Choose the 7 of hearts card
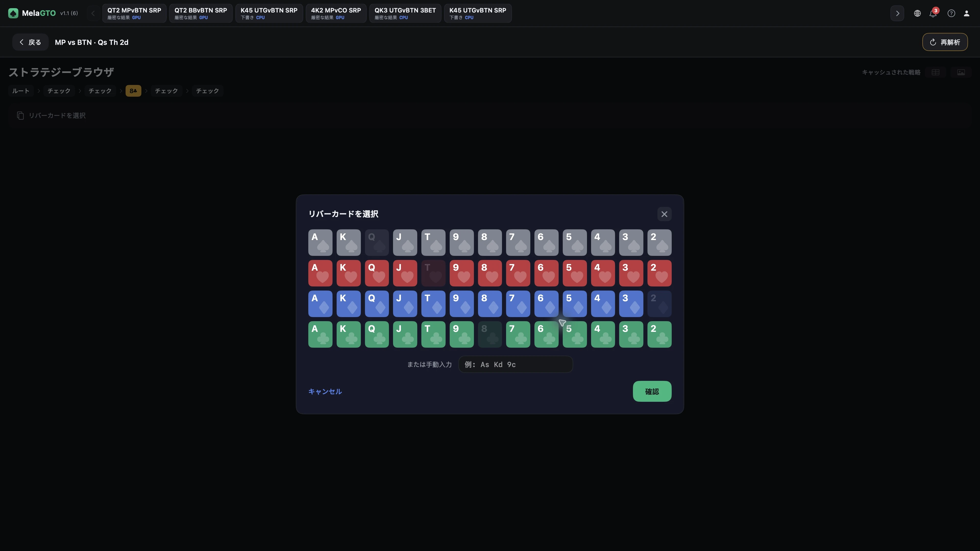Image resolution: width=980 pixels, height=551 pixels. pyautogui.click(x=518, y=273)
